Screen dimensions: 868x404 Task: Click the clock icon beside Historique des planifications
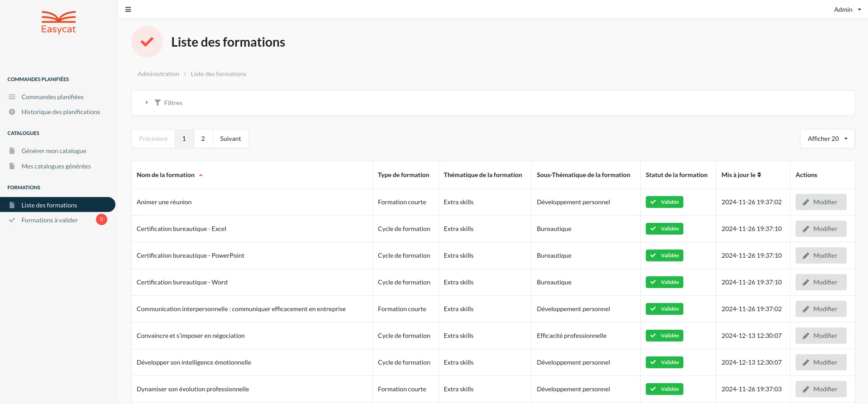coord(12,112)
